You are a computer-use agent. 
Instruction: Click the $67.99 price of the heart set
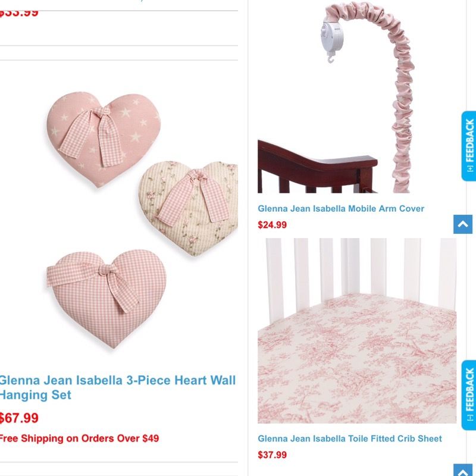point(19,418)
